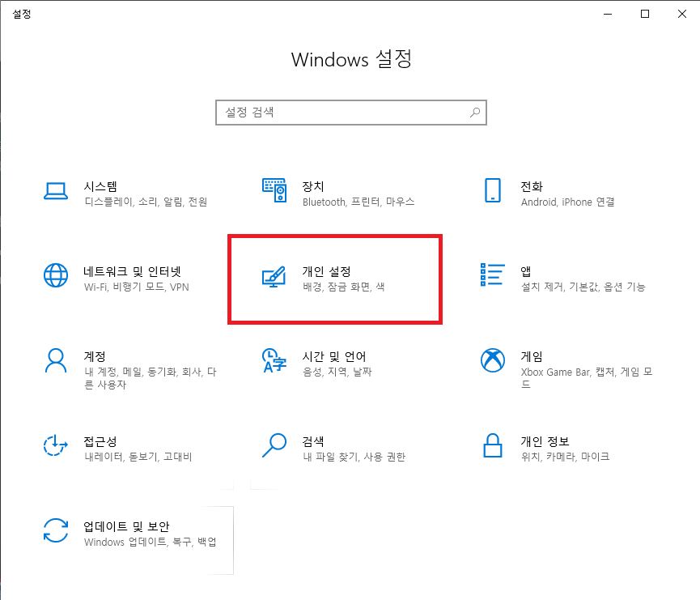Click the text 내 파일 찾기, 사용 권한
Screen dimensions: 700x600
pos(354,457)
